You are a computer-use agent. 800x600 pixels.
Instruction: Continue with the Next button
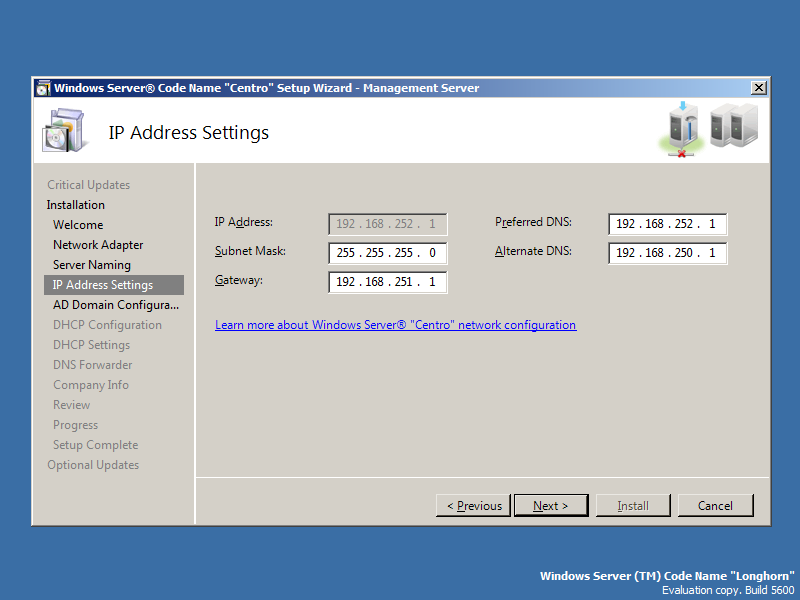551,506
